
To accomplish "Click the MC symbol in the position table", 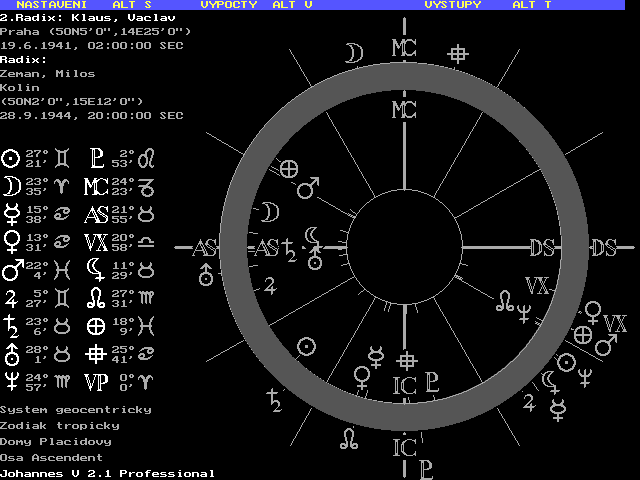I will coord(96,187).
